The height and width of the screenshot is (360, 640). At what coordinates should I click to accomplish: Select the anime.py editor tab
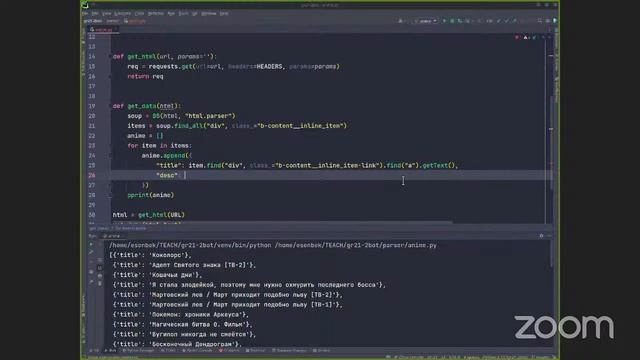pos(103,29)
